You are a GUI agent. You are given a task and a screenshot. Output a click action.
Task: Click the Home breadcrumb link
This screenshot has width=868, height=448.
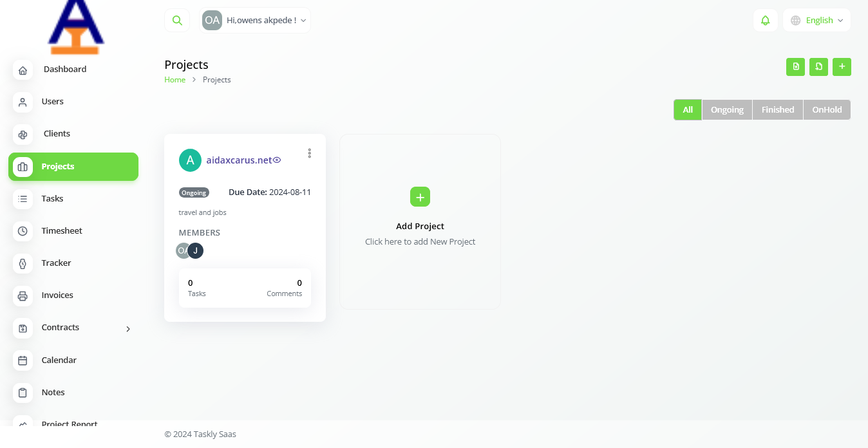pyautogui.click(x=175, y=80)
